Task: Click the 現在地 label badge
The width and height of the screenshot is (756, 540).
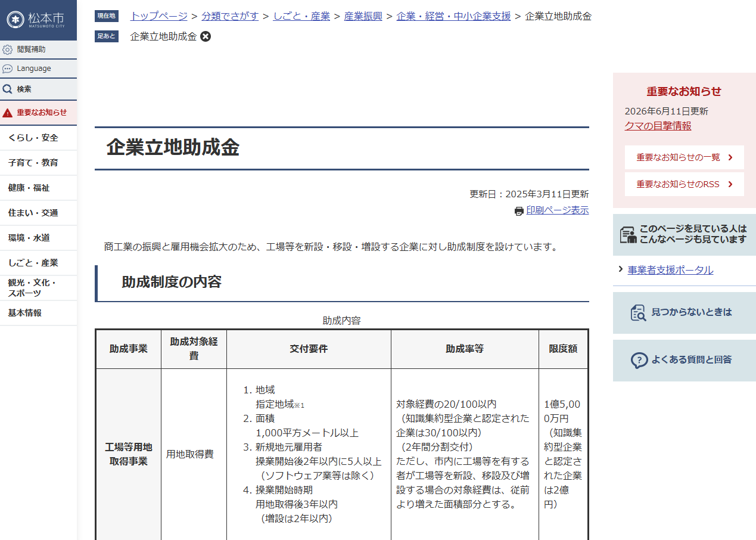Action: tap(107, 16)
